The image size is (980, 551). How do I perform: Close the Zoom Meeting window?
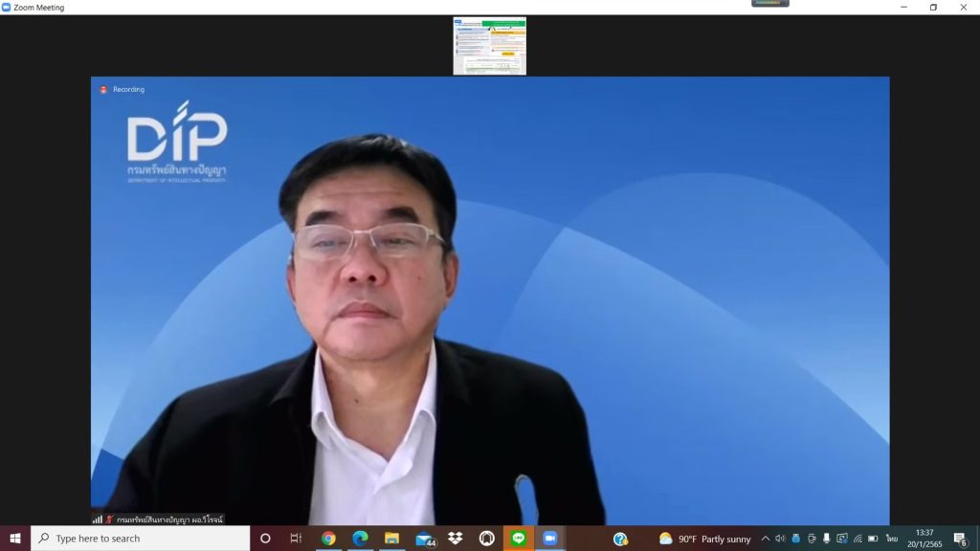tap(964, 8)
